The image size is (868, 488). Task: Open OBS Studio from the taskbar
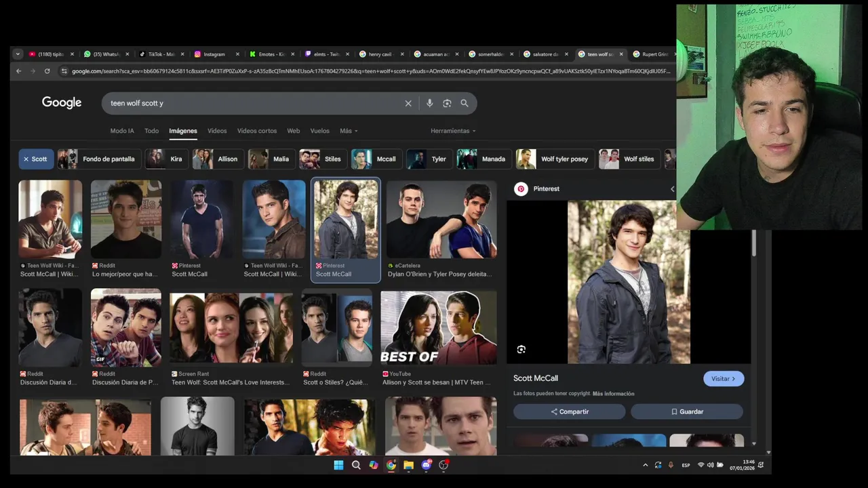443,465
